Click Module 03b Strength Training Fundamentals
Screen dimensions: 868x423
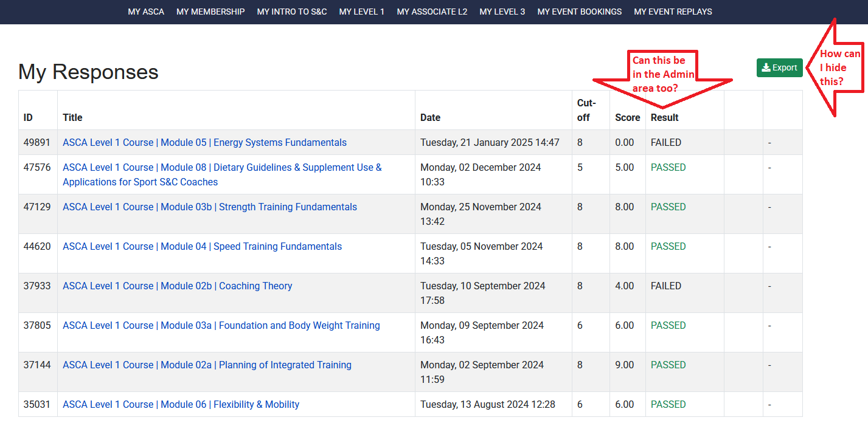(210, 207)
